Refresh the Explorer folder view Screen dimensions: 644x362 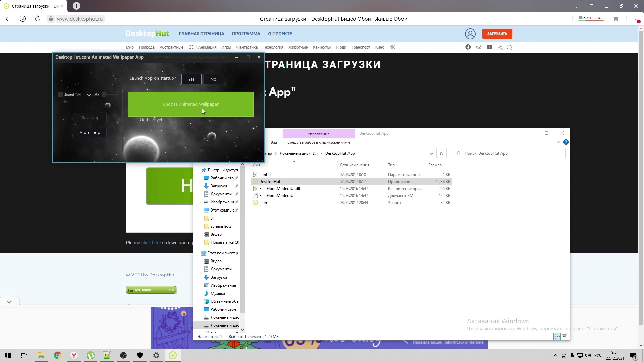[441, 153]
